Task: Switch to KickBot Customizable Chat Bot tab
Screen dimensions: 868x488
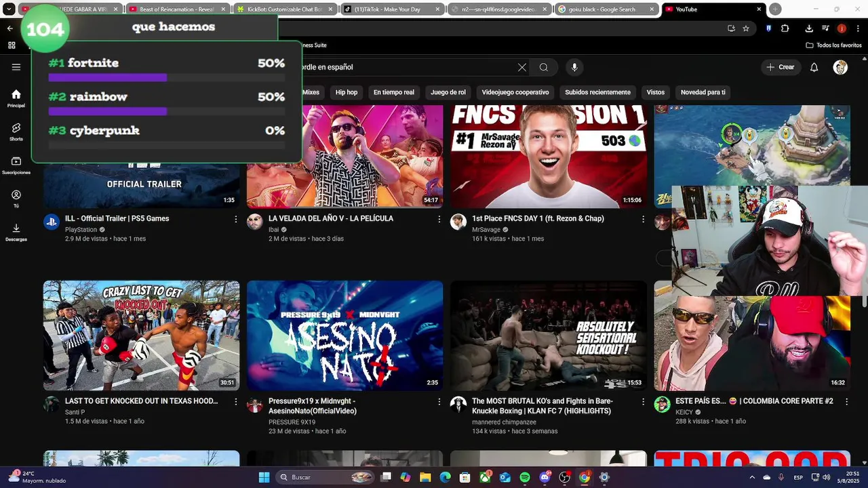Action: 284,9
